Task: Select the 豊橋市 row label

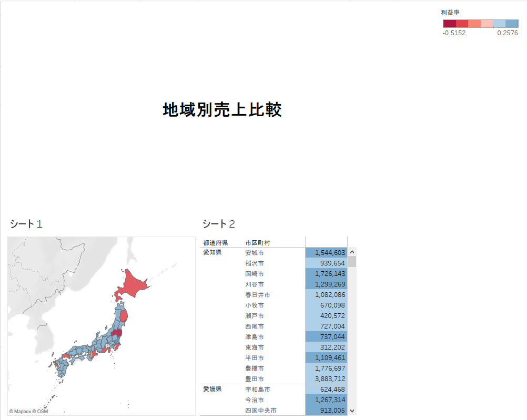Action: [255, 368]
